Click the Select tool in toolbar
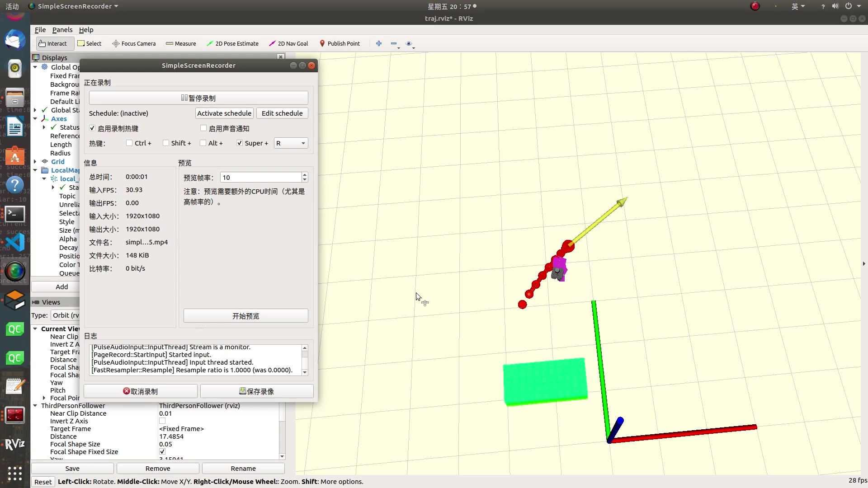868x488 pixels. [x=90, y=44]
